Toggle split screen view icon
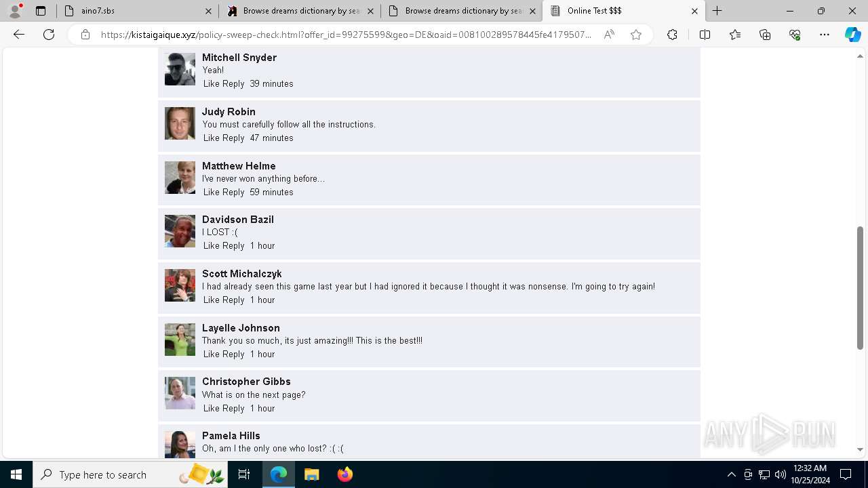The height and width of the screenshot is (488, 868). click(x=705, y=35)
